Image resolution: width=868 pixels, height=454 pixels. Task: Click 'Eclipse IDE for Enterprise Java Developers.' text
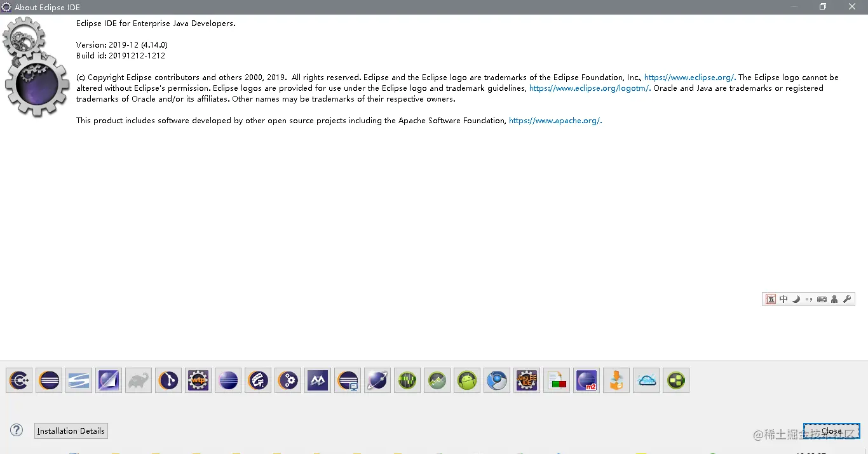point(156,23)
